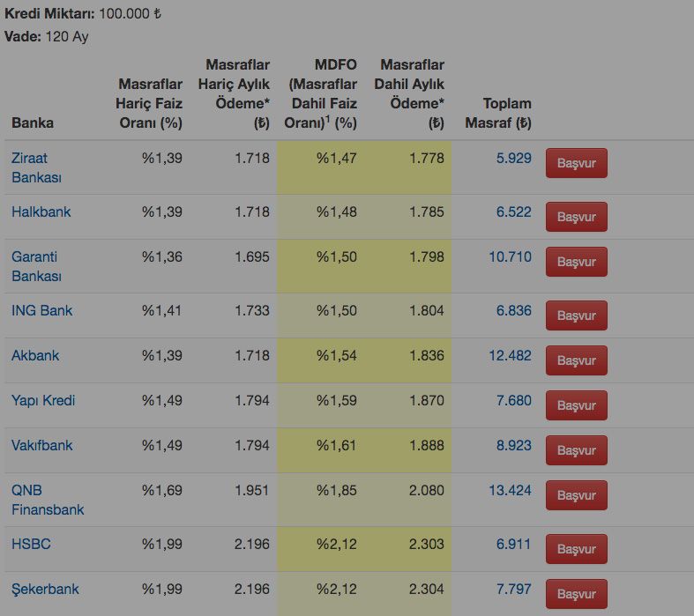694x616 pixels.
Task: Click Ziraat total cost 5.929 link
Action: click(x=514, y=158)
